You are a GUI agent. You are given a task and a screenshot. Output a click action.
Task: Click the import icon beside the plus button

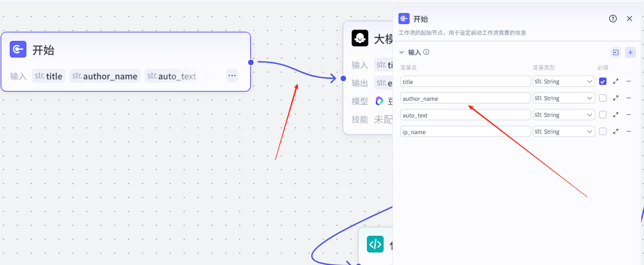[616, 52]
